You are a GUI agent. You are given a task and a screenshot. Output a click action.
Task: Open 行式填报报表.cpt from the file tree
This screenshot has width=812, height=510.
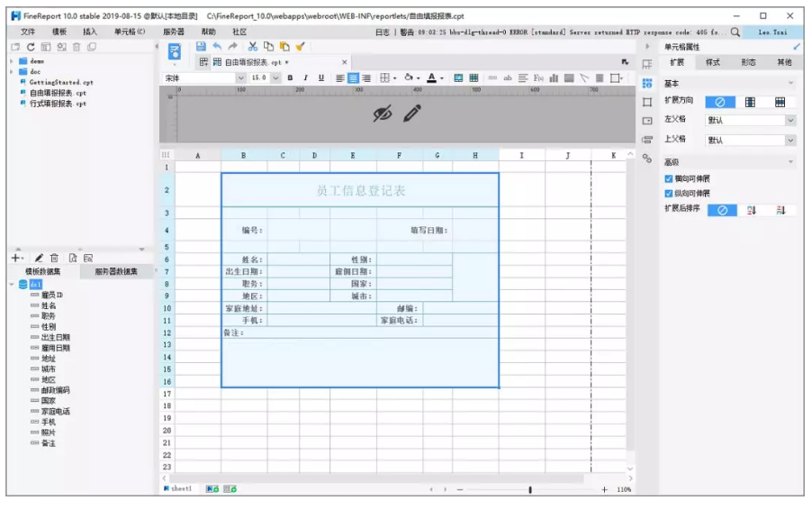click(x=58, y=104)
